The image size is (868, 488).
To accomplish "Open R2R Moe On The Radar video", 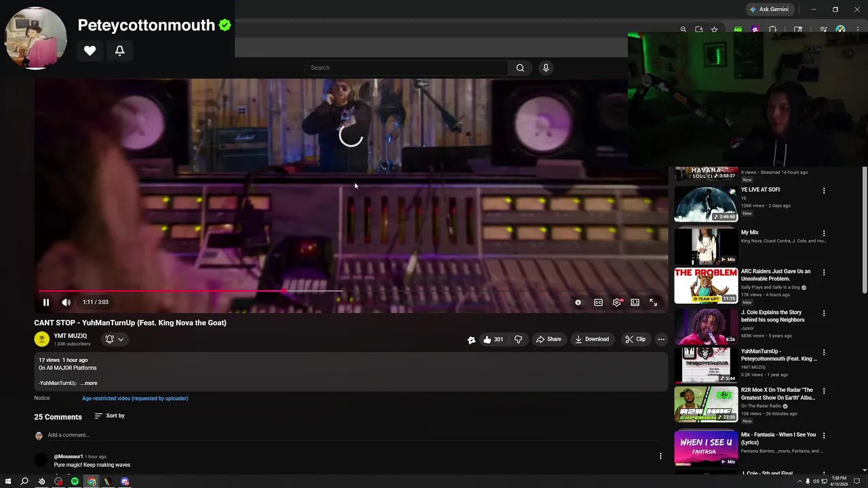I will point(705,405).
